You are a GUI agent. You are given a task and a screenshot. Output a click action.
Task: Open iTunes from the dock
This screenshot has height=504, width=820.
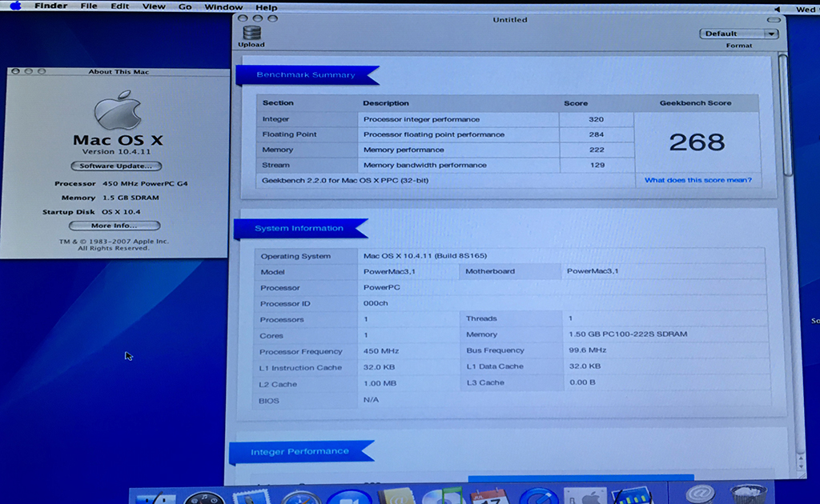[441, 498]
